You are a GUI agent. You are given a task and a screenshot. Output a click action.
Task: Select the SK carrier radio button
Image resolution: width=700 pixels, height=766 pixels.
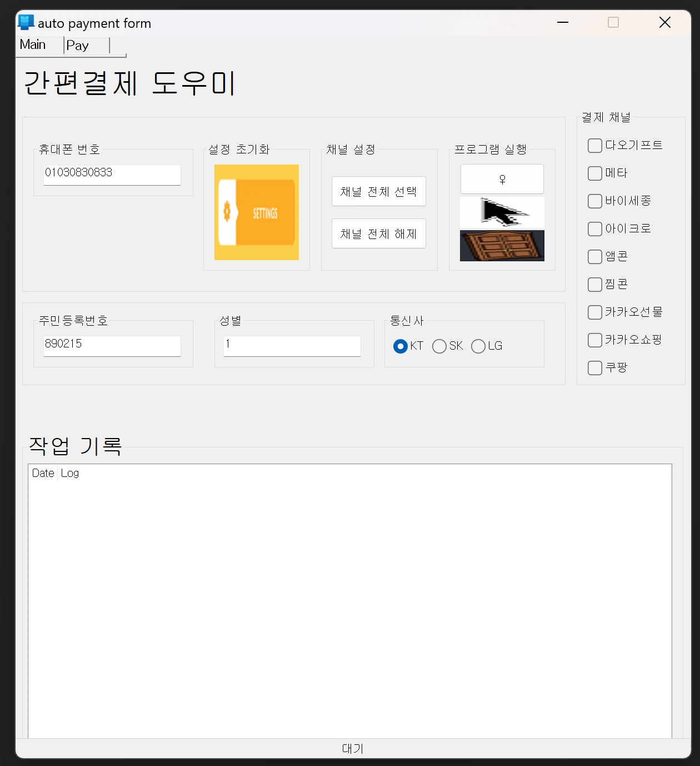[x=439, y=346]
